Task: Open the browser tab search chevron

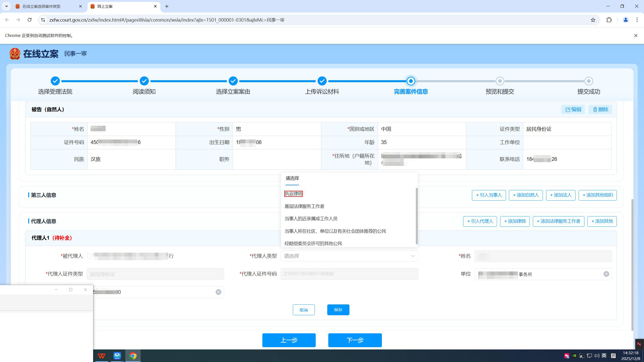Action: coord(7,6)
